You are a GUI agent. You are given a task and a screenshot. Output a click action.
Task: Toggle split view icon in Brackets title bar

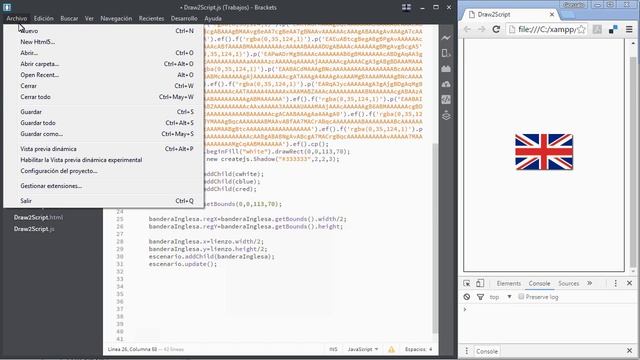[406, 7]
